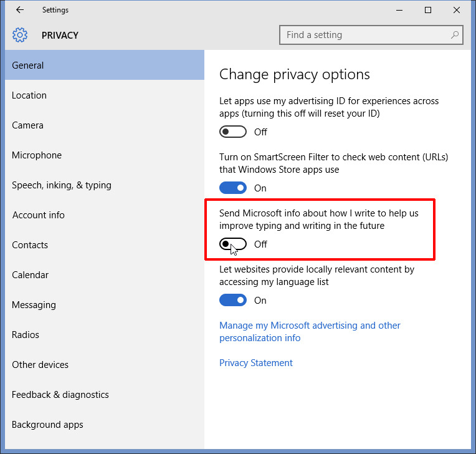Viewport: 476px width, 454px height.
Task: Go to Microphone settings
Action: [x=37, y=155]
